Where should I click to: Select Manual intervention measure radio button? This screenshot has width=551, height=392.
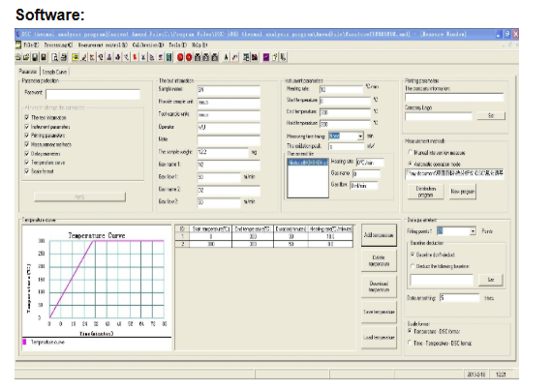point(410,153)
